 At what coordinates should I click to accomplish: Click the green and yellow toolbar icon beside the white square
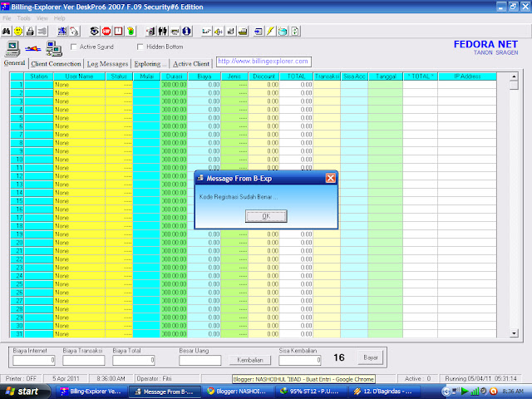click(x=131, y=32)
